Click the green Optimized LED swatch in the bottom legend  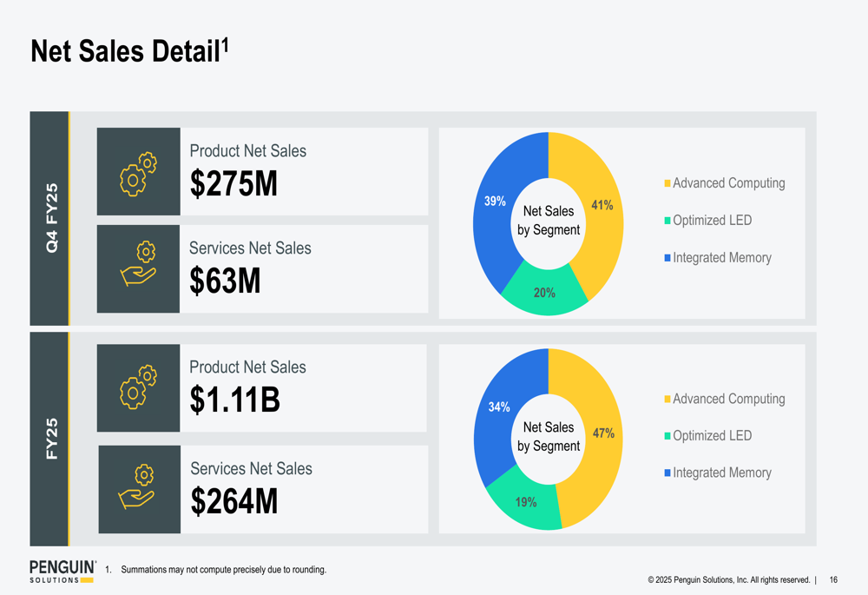click(x=667, y=436)
